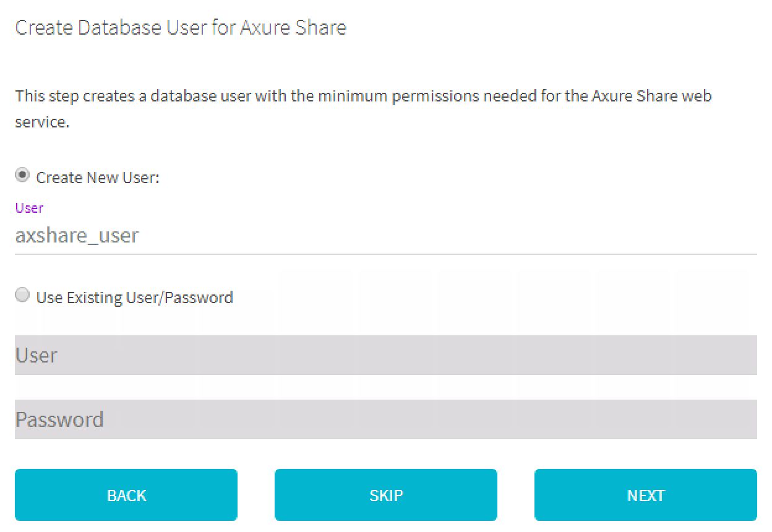772x532 pixels.
Task: Click the "Create Database User for Axure Share" heading
Action: pos(180,28)
